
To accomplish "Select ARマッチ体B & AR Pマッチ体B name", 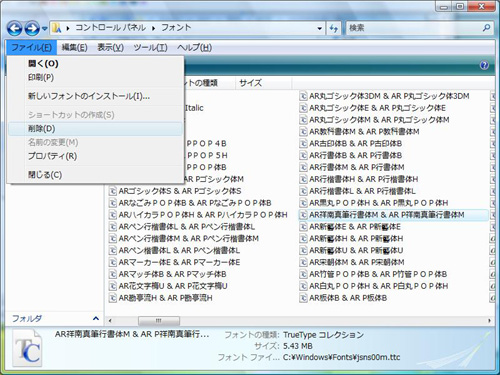I will click(x=172, y=274).
